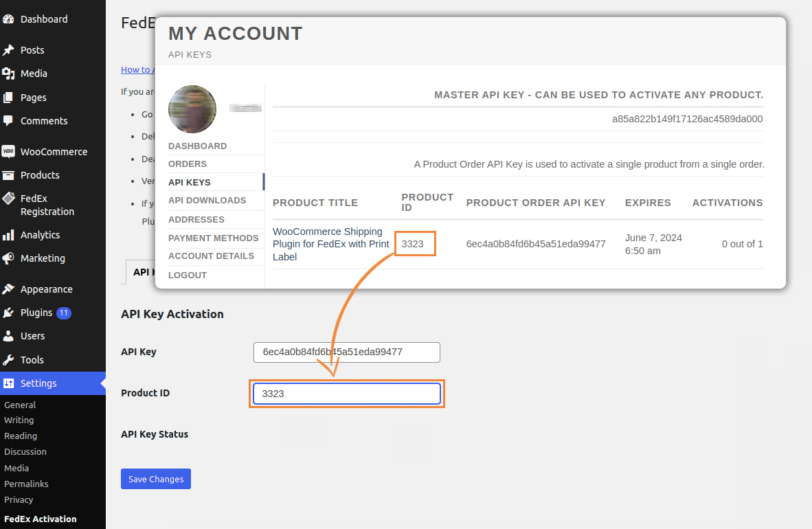Click the Comments speech bubble icon

(8, 121)
